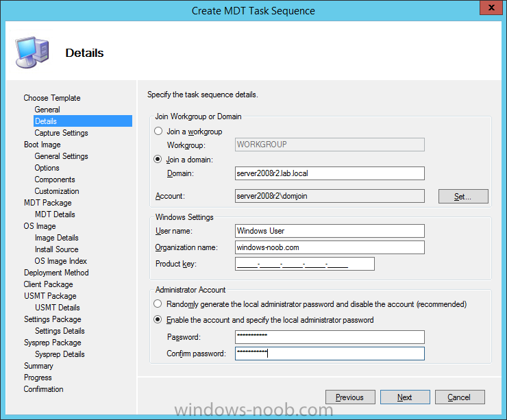Open the Settings Details step
Image resolution: width=507 pixels, height=420 pixels.
tap(60, 331)
